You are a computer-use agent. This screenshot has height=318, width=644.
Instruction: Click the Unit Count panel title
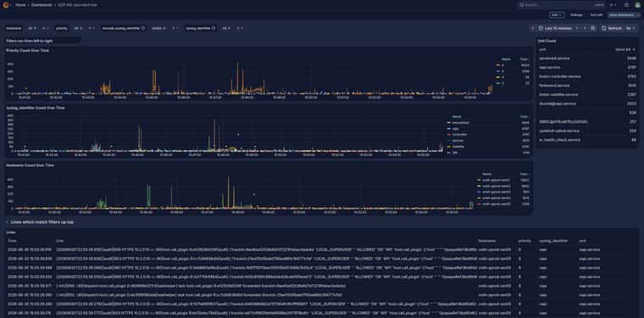tap(547, 41)
